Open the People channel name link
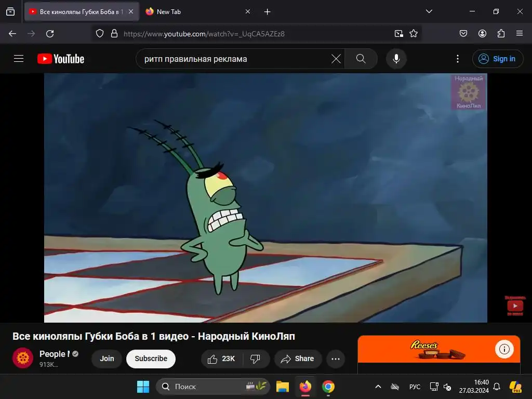This screenshot has width=532, height=399. pyautogui.click(x=55, y=354)
